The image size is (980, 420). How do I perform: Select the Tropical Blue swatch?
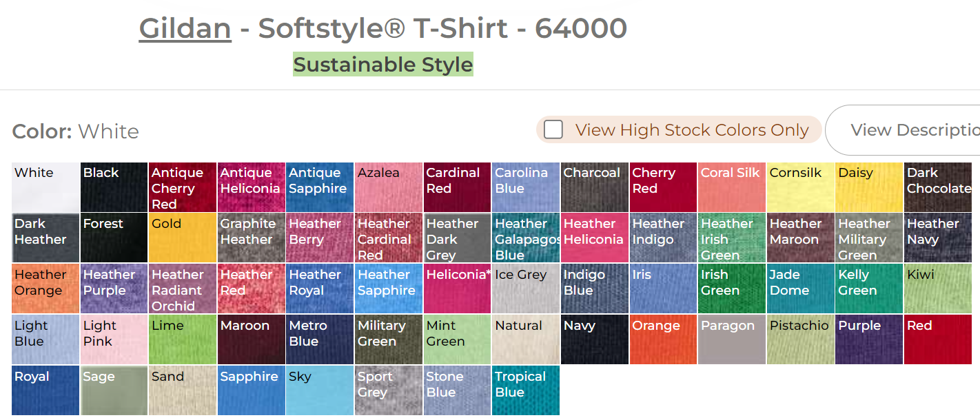point(526,391)
